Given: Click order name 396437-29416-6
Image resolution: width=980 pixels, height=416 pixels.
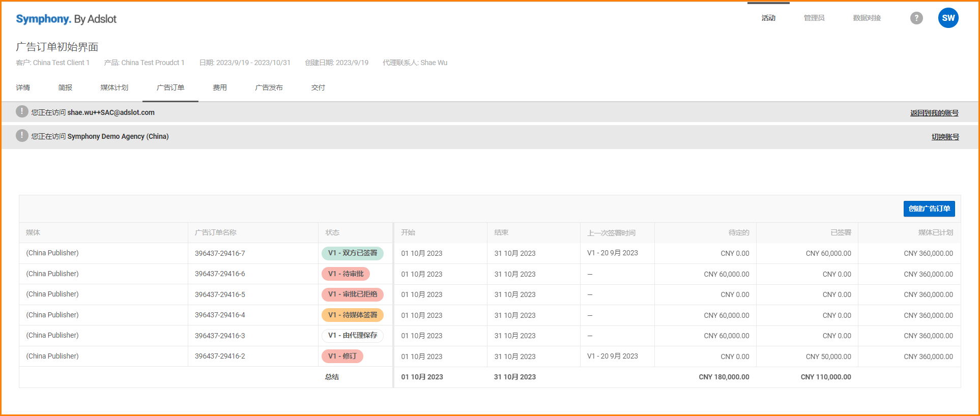Looking at the screenshot, I should (x=220, y=274).
